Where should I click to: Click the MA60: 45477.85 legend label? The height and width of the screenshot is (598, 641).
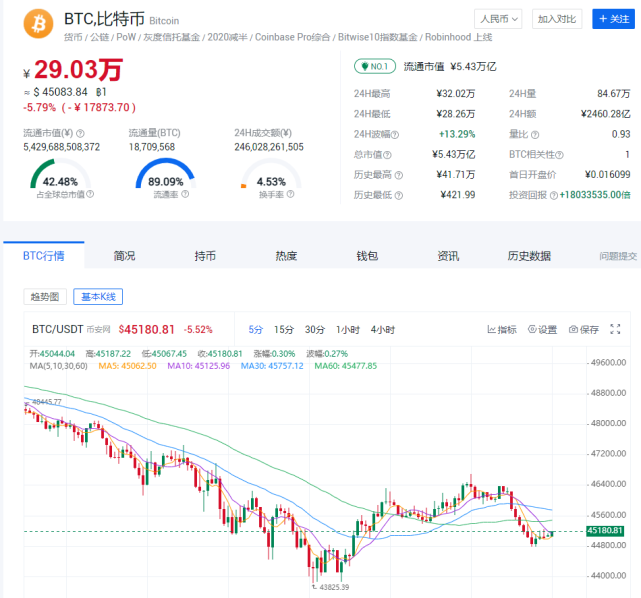[345, 366]
